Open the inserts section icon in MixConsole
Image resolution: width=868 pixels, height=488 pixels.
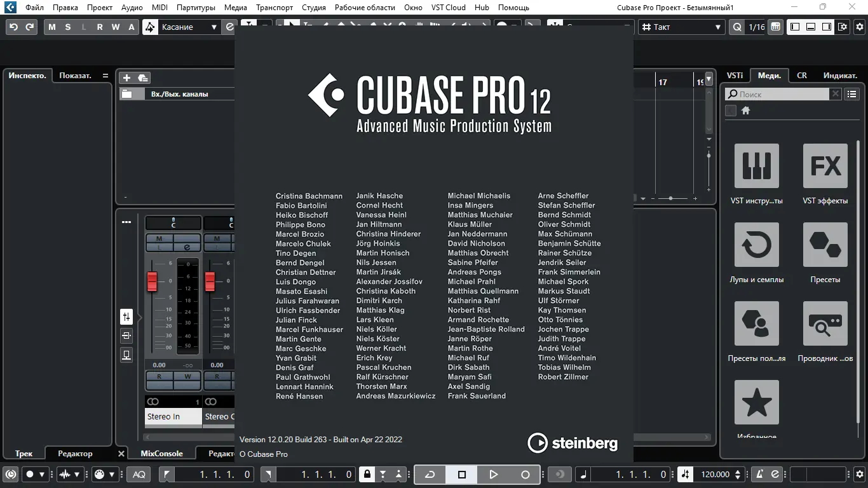126,335
